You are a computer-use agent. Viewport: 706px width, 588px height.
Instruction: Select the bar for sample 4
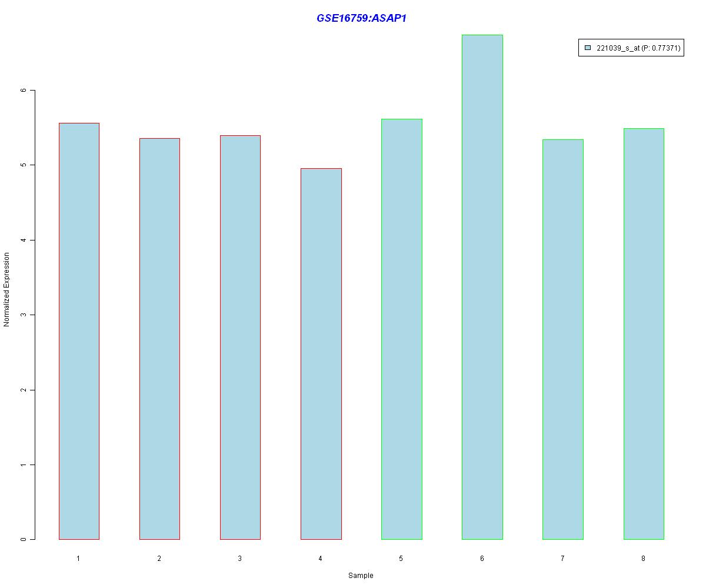321,354
